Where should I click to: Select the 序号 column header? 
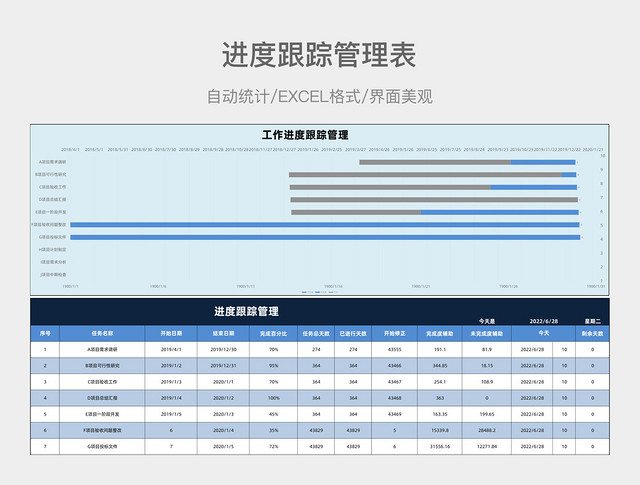click(45, 334)
